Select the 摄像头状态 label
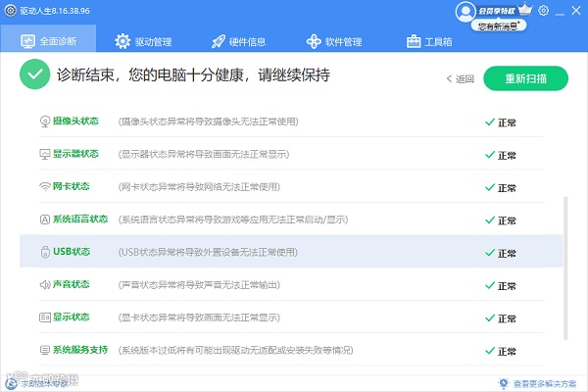 [75, 121]
